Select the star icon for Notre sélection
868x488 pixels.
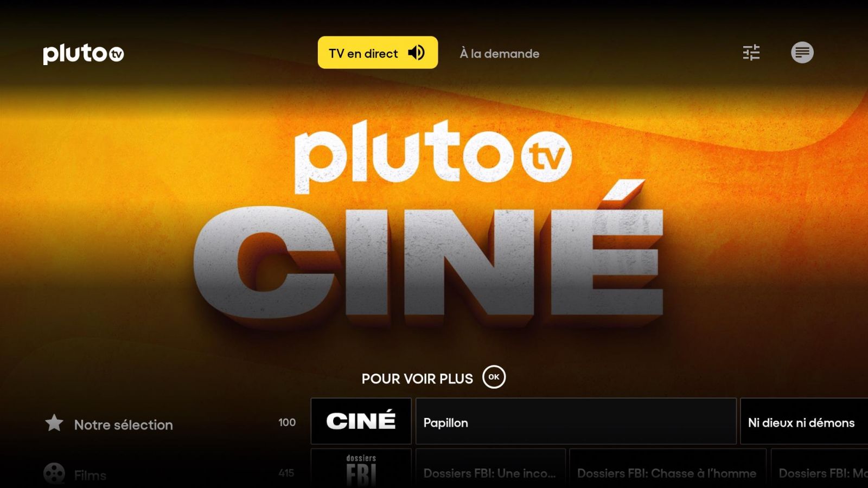[x=54, y=423]
